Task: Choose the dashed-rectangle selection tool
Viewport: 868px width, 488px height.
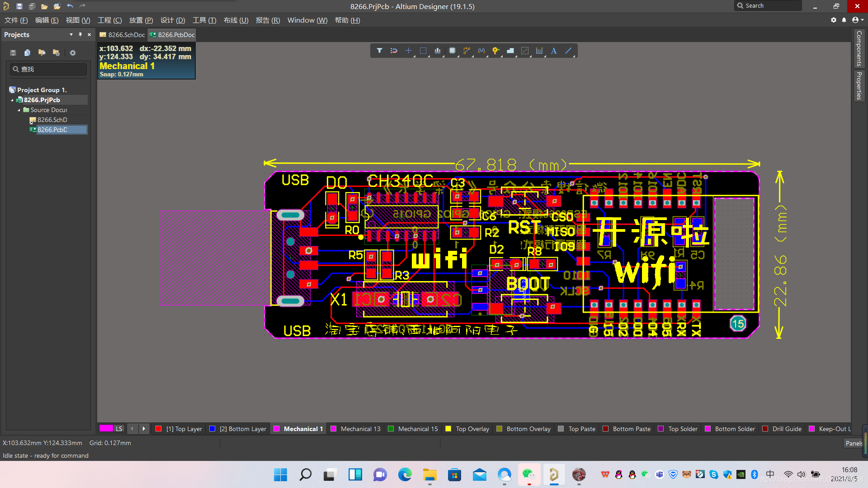Action: pos(423,51)
